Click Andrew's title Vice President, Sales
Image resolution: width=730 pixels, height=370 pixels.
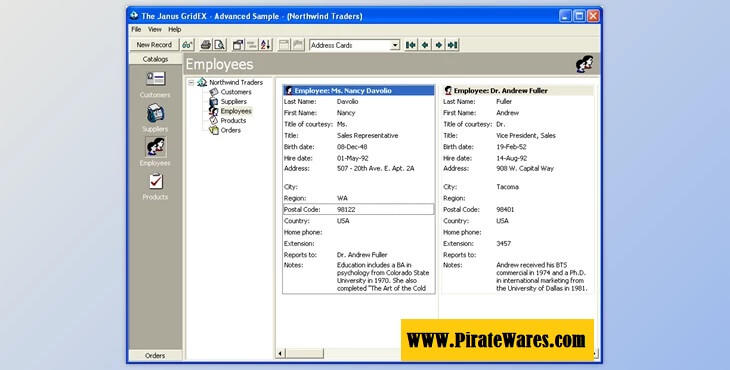526,135
